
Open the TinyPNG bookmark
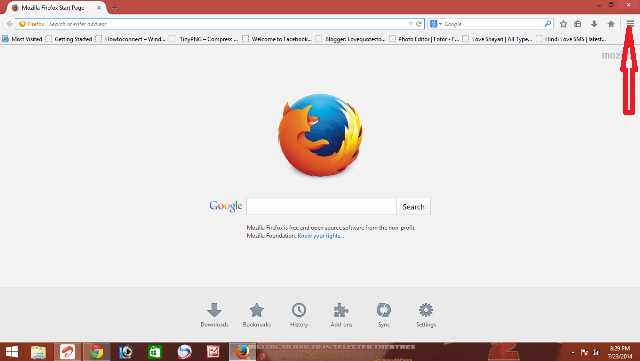click(203, 39)
